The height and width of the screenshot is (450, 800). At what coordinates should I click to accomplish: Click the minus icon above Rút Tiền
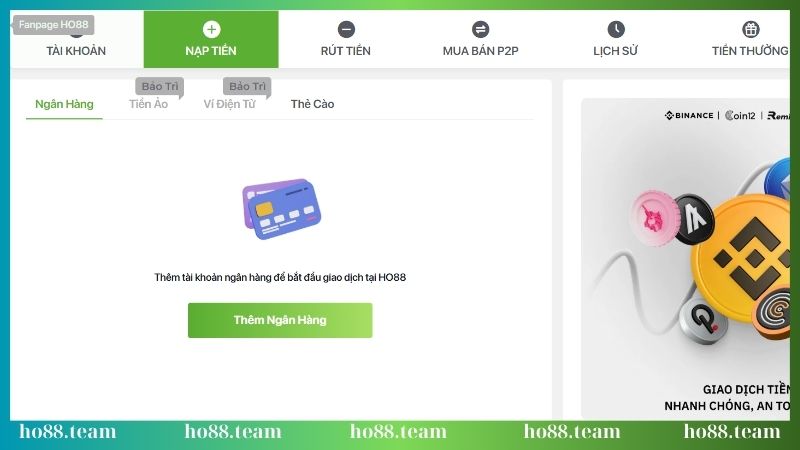tap(346, 29)
